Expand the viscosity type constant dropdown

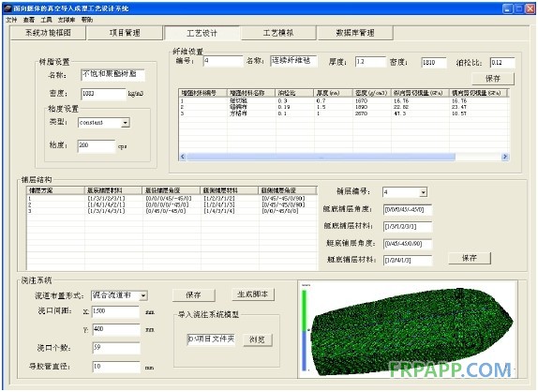point(126,123)
